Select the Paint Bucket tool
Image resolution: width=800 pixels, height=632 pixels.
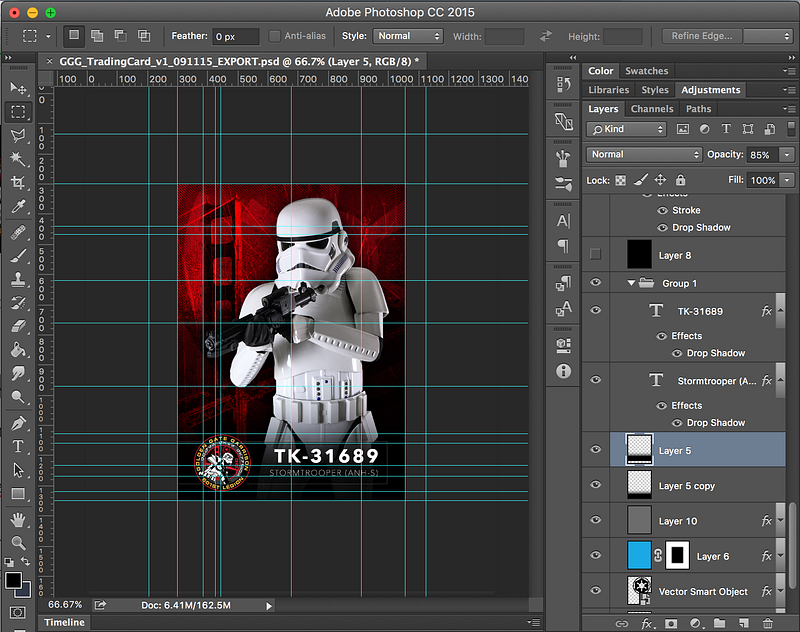pos(18,349)
